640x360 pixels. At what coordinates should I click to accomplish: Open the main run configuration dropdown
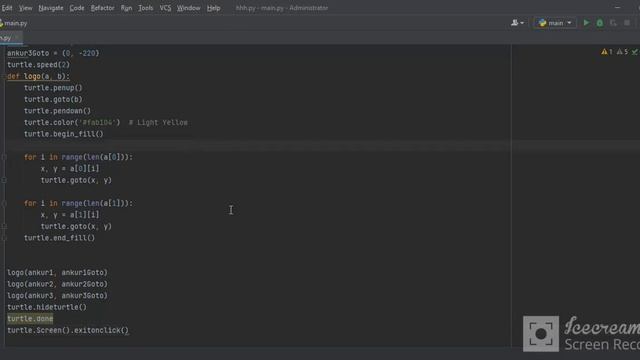[555, 23]
